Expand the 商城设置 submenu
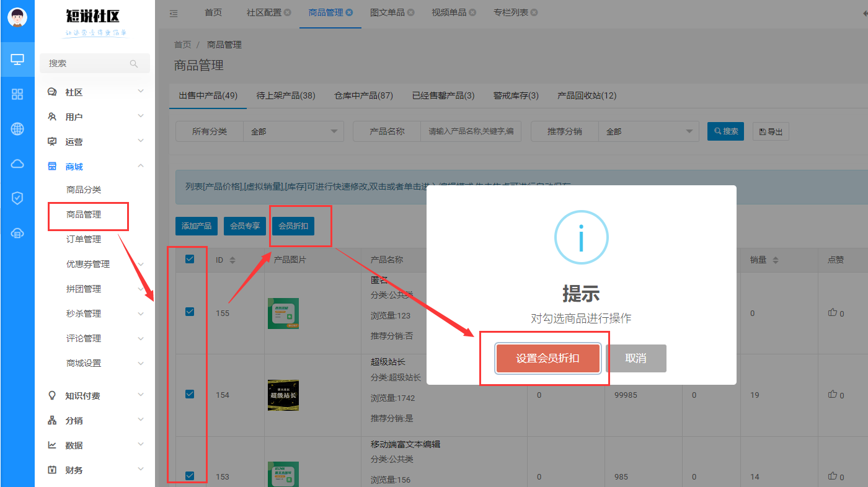 point(96,363)
